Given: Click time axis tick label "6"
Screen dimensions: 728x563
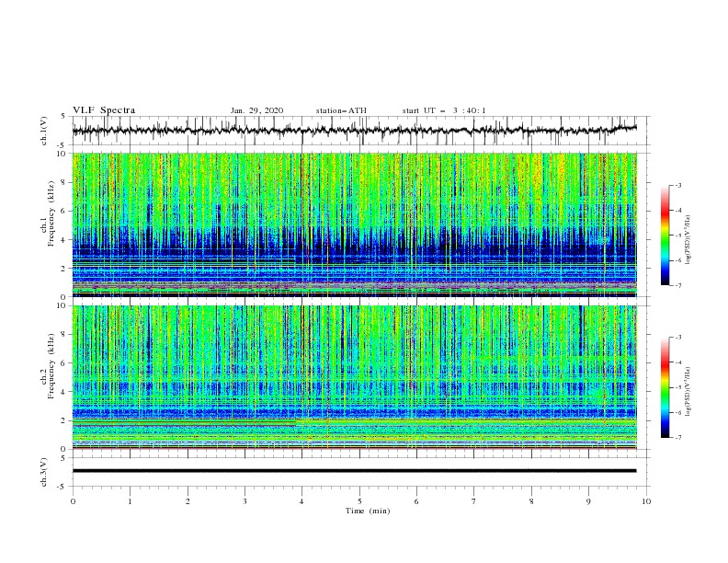Looking at the screenshot, I should [416, 501].
